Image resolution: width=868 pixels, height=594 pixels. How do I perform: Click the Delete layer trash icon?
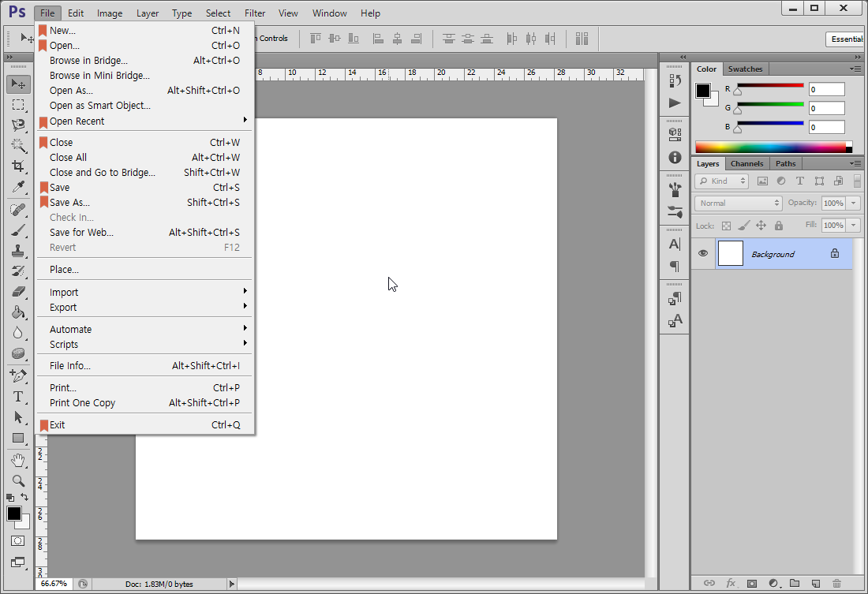(836, 583)
